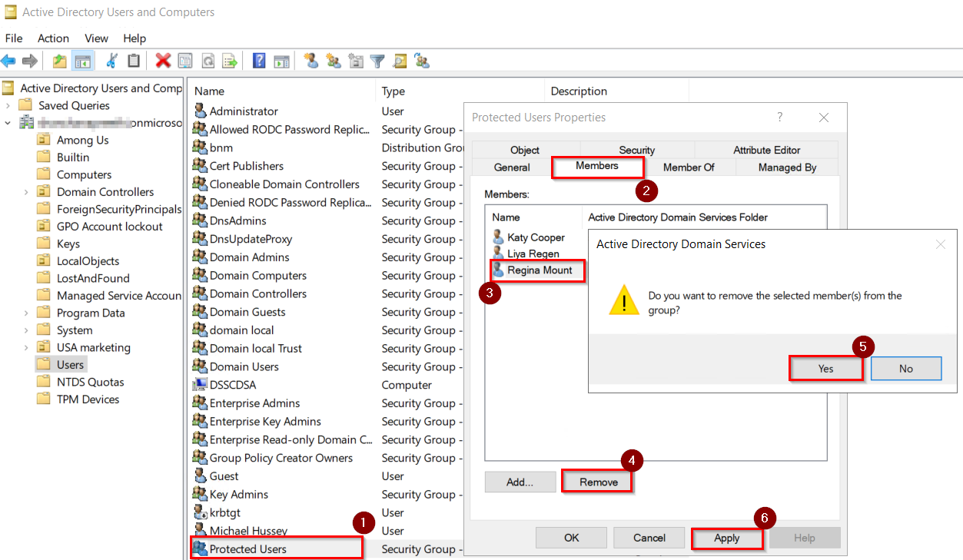Select Regina Mount in the Members list

pyautogui.click(x=536, y=270)
